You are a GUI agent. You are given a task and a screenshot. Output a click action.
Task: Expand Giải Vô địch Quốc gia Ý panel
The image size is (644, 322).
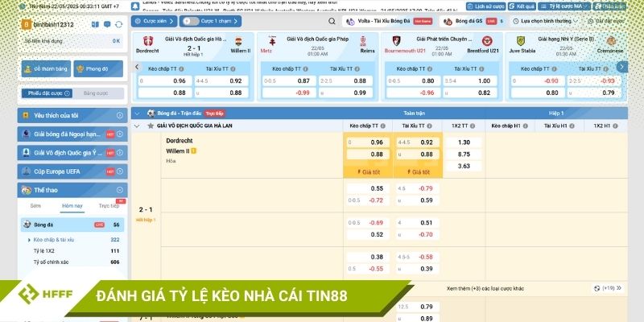(x=72, y=153)
